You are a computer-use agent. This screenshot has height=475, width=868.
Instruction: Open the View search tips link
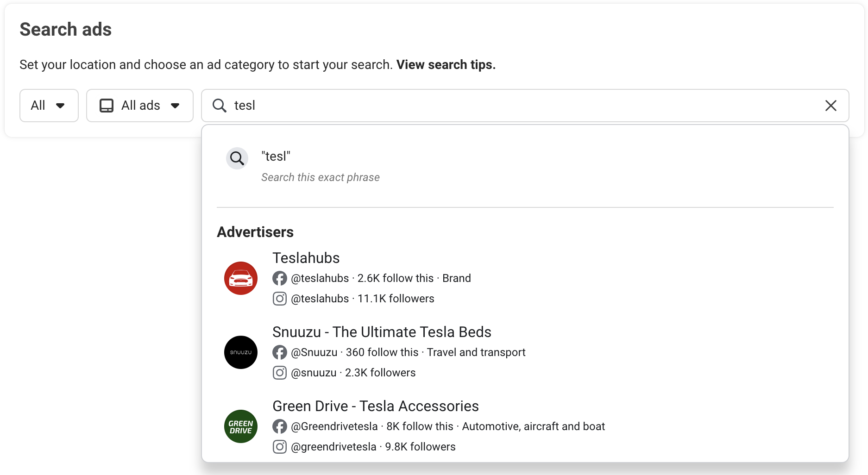pos(446,65)
